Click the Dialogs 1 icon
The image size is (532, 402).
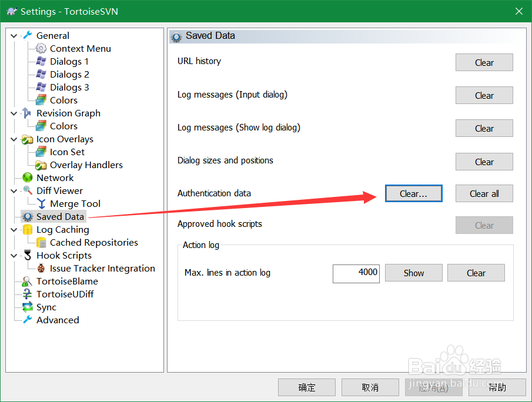coord(41,61)
